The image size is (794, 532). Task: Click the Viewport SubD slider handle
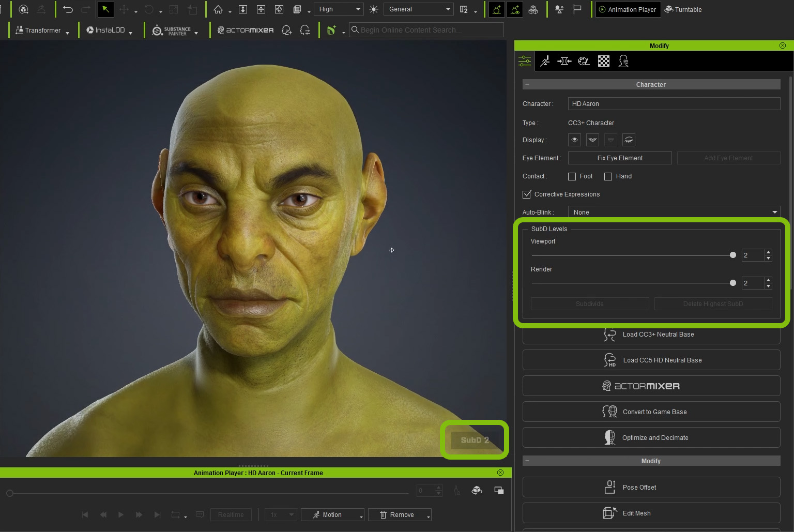pyautogui.click(x=732, y=255)
